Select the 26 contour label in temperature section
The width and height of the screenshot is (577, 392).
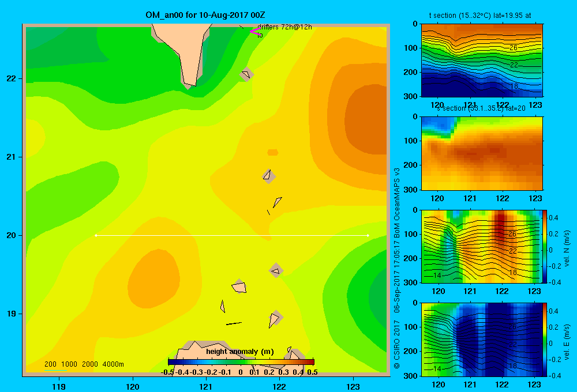click(x=514, y=48)
